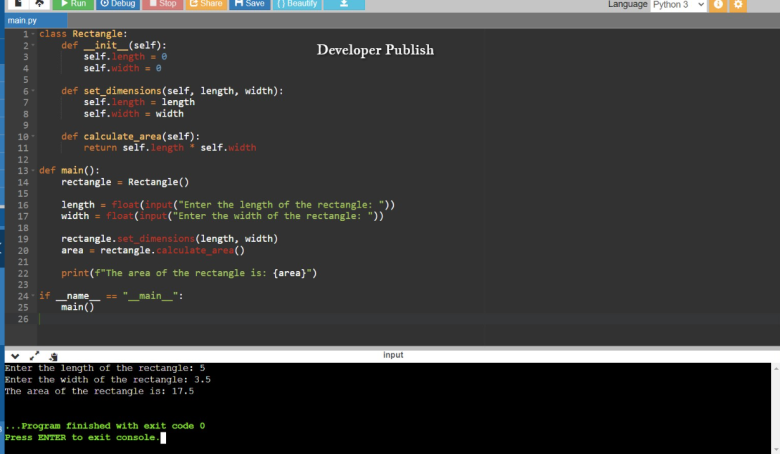Beautify the code
Screen dimensions: 780x454
297,4
